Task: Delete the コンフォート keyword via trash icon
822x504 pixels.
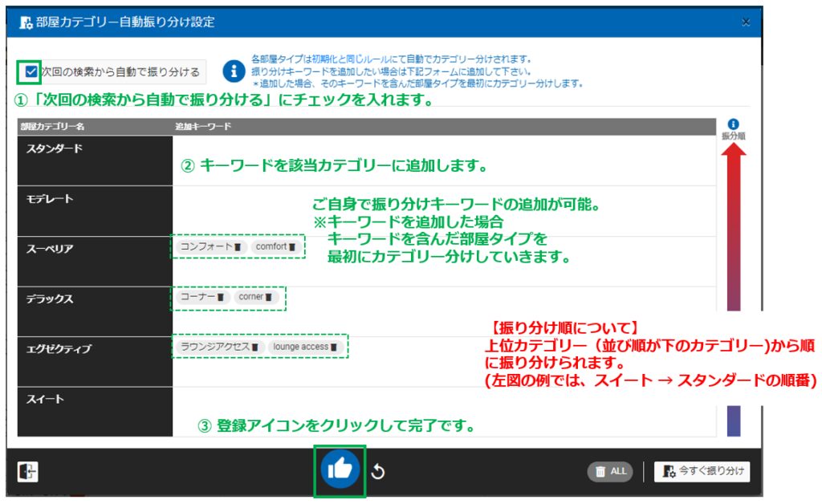Action: click(238, 247)
